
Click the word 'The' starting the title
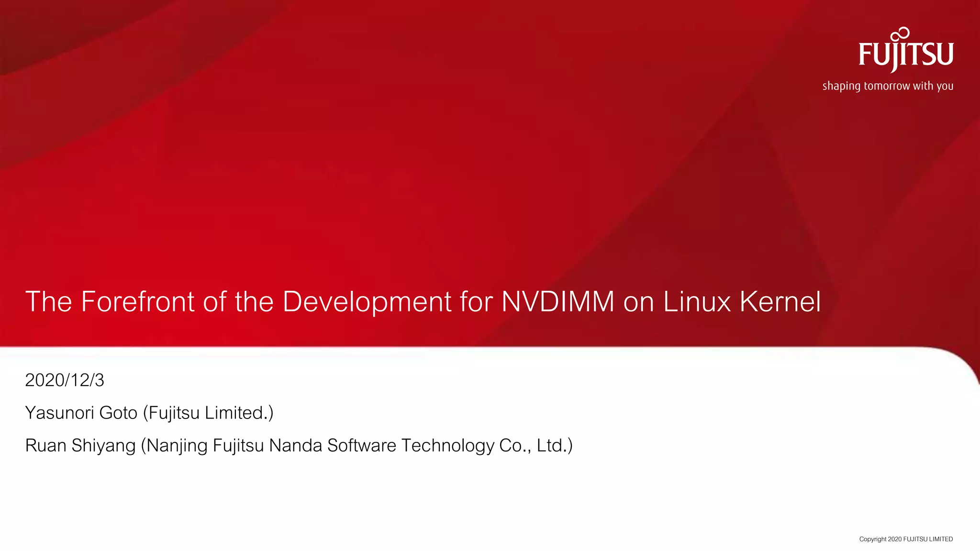[48, 302]
